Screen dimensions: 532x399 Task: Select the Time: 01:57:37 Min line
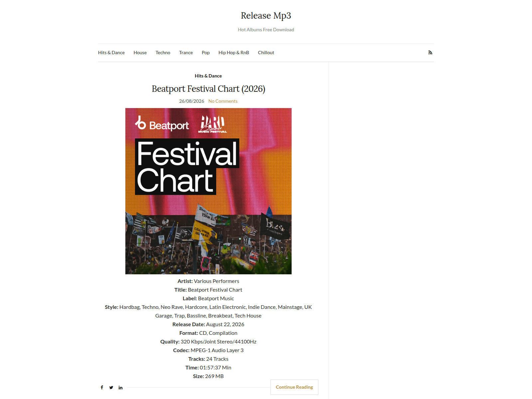pyautogui.click(x=208, y=367)
